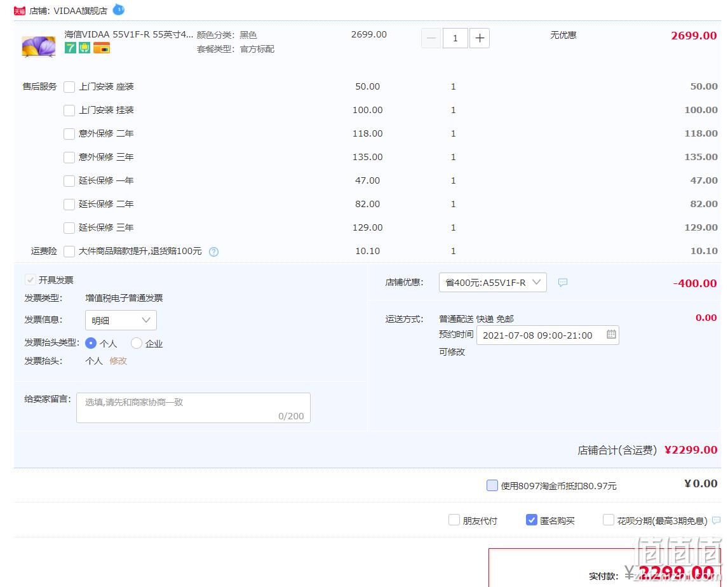Check the 延长保修 一年 checkbox
The height and width of the screenshot is (587, 728).
coord(69,180)
